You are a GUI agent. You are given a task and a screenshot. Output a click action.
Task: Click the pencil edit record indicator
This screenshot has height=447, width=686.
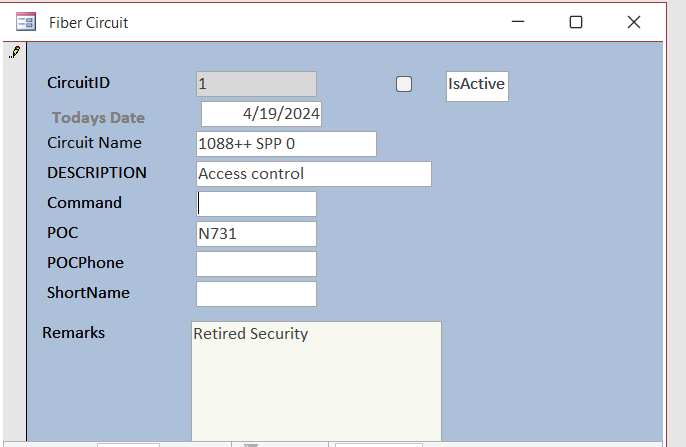click(x=15, y=51)
